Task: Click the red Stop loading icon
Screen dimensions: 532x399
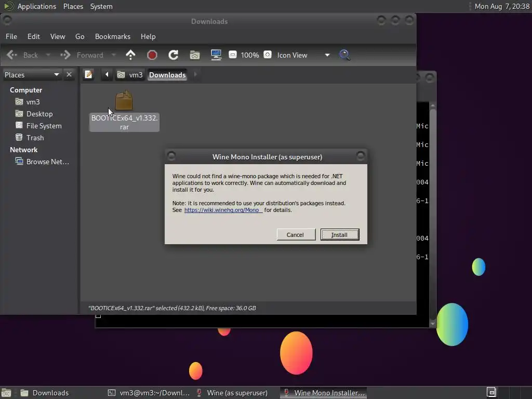Action: pos(152,55)
